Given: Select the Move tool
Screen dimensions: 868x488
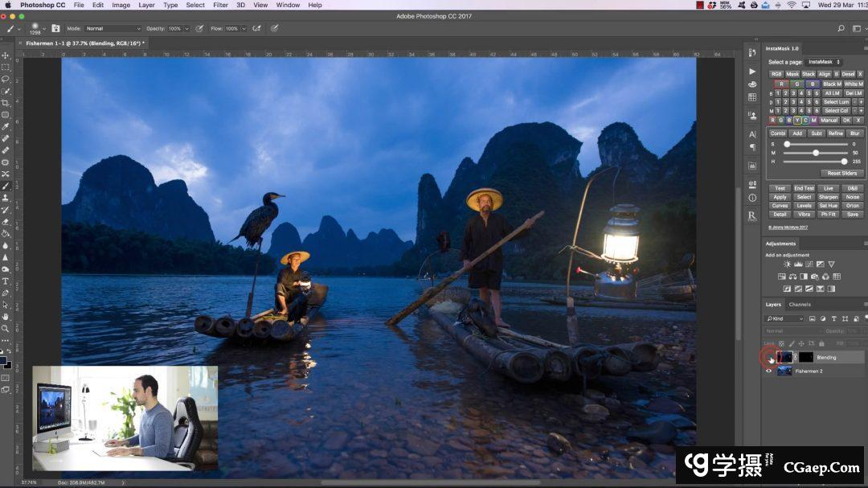Looking at the screenshot, I should coord(6,55).
